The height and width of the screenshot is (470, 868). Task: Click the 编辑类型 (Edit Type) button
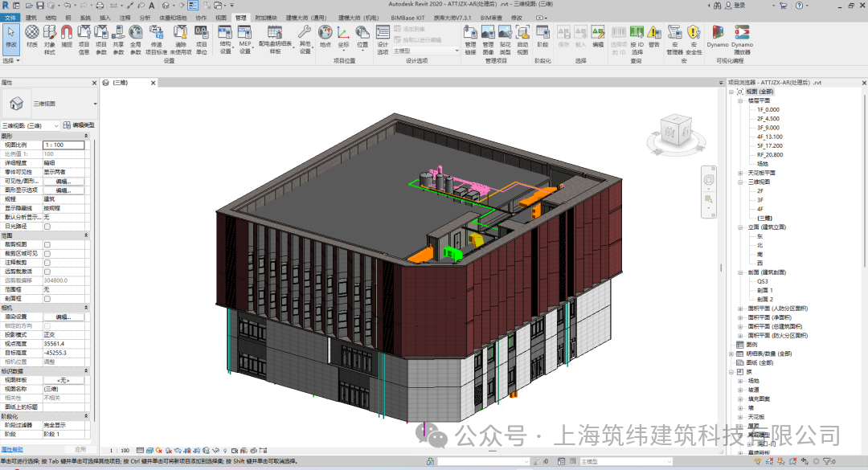point(79,125)
